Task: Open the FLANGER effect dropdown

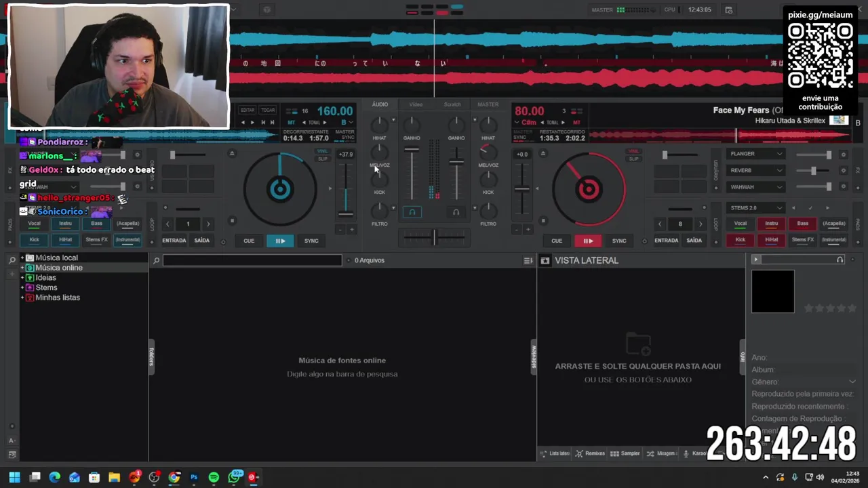Action: [x=756, y=154]
